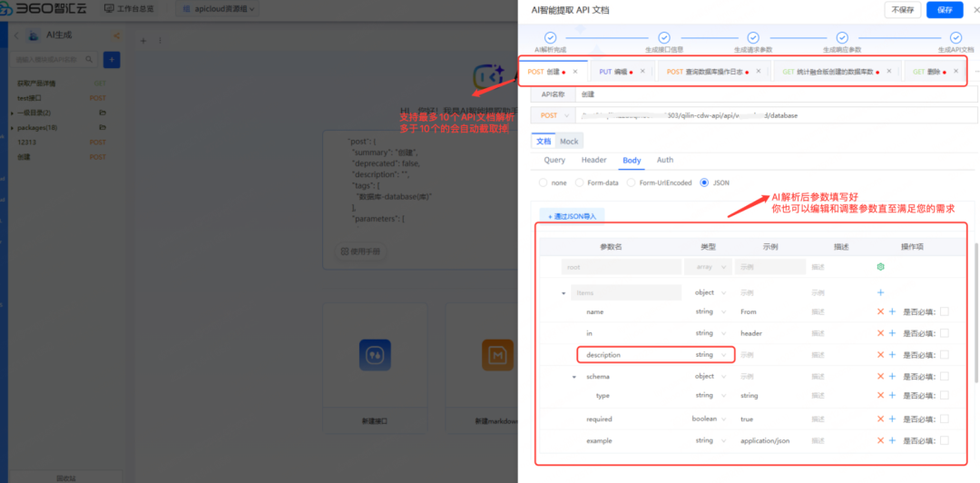Expand the 一级目录(2) folder

click(13, 113)
